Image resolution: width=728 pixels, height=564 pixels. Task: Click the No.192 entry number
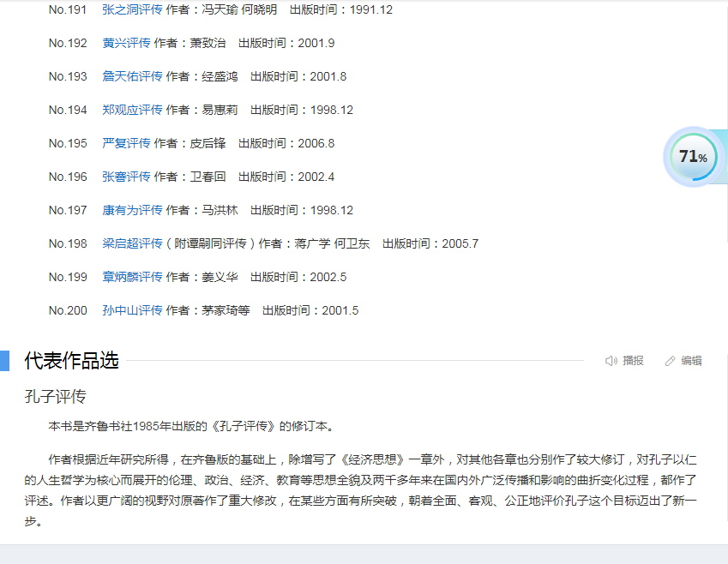(68, 43)
